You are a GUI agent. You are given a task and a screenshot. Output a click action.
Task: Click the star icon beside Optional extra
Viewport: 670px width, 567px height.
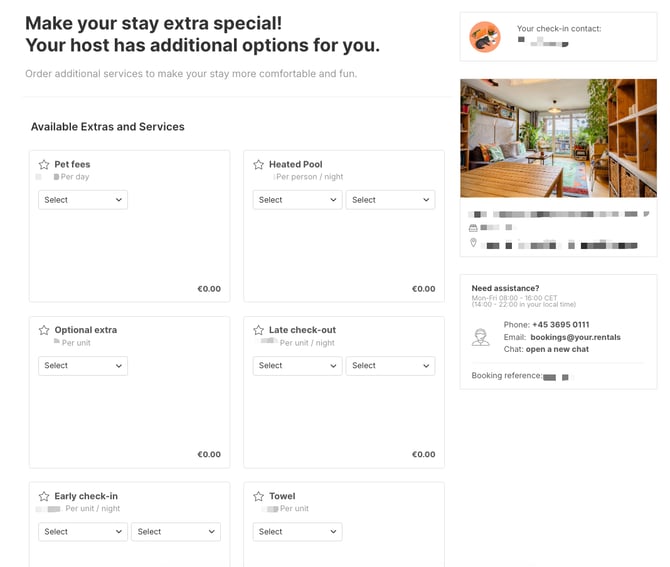(44, 330)
